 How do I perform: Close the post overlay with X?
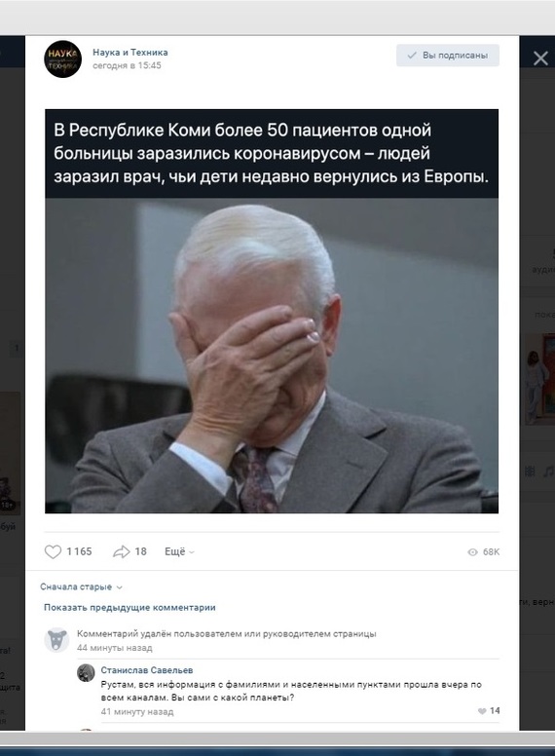[540, 58]
